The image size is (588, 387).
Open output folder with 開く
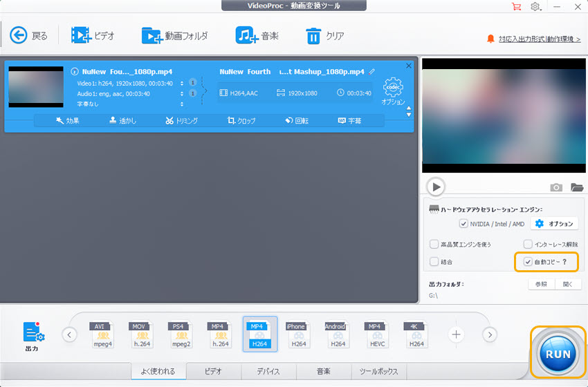pos(568,284)
